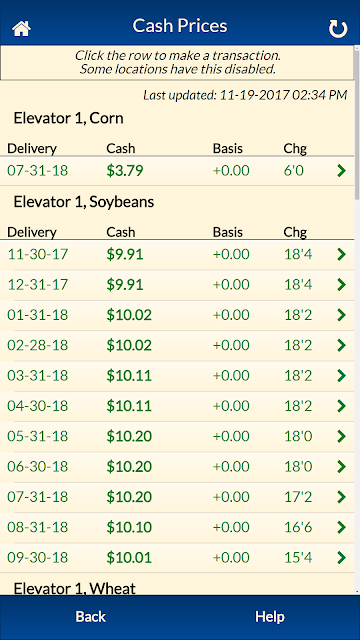Click arrow on Soybeans 12-31-17 row
Image resolution: width=360 pixels, height=640 pixels.
pos(342,284)
